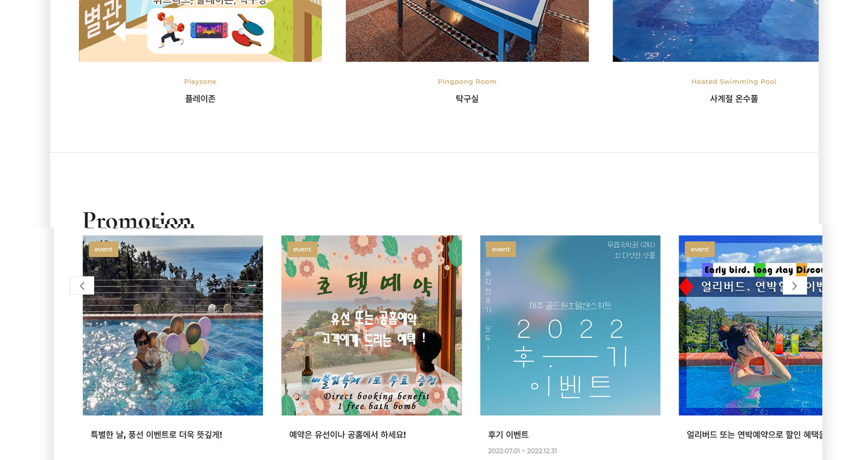Click the ping pong table photo

click(x=467, y=31)
